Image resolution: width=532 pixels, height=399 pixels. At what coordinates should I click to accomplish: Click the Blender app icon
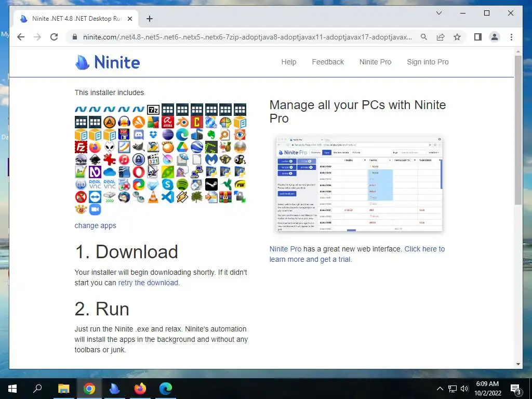pyautogui.click(x=182, y=122)
